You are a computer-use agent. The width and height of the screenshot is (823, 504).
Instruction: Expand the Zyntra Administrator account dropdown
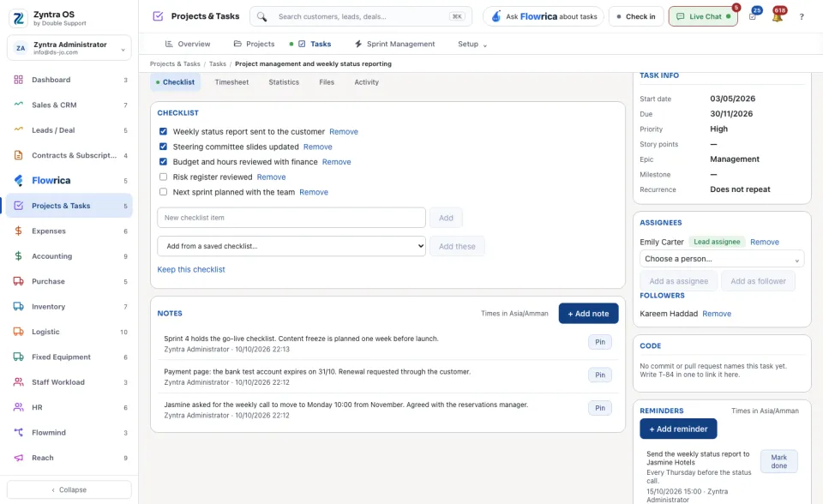[x=69, y=48]
